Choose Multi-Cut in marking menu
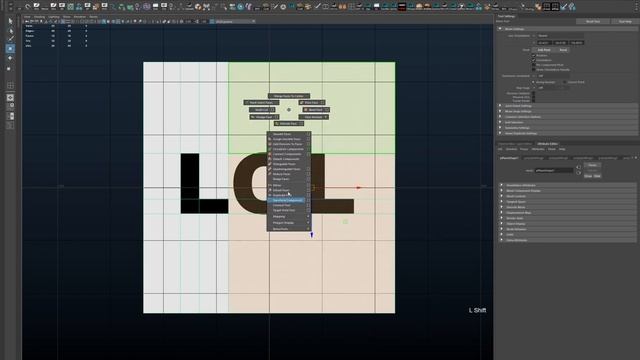 (262, 110)
